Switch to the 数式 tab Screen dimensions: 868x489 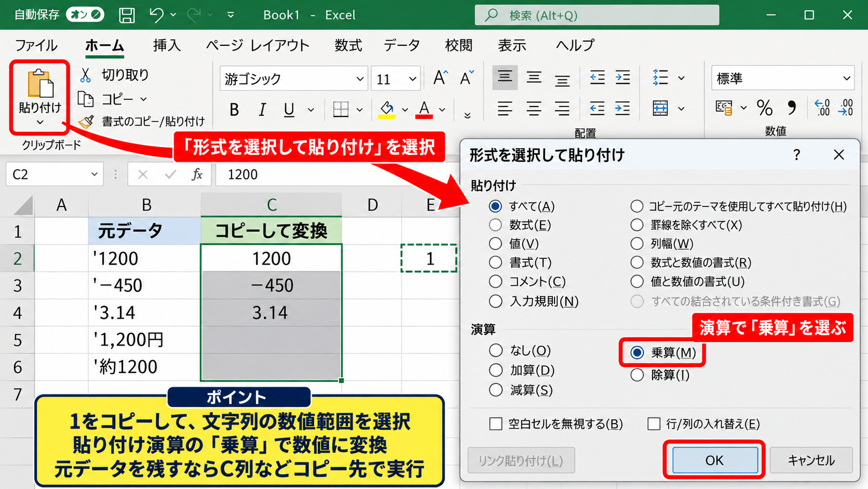coord(348,46)
